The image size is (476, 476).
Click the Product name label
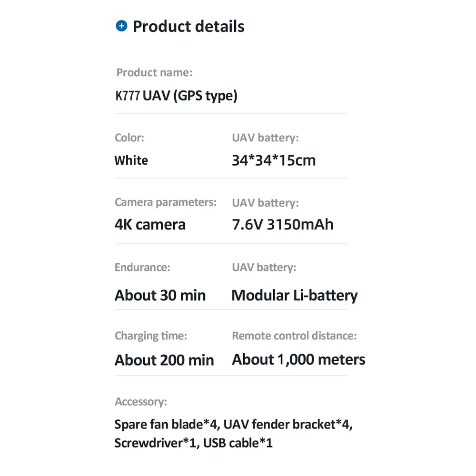[x=154, y=72]
